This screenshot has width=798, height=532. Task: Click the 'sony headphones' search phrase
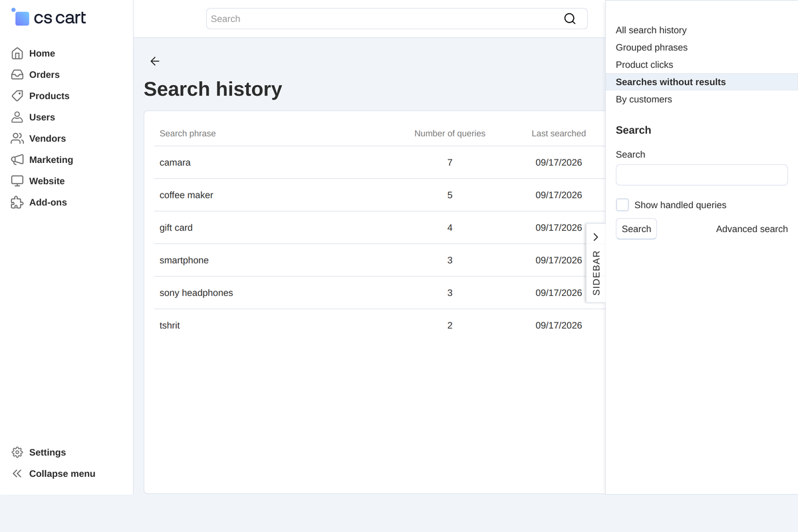196,293
